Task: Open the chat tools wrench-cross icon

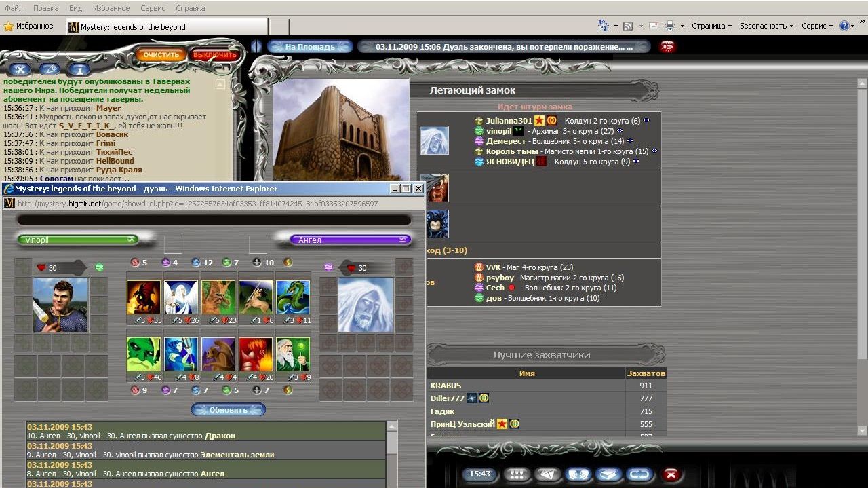Action: coord(20,69)
